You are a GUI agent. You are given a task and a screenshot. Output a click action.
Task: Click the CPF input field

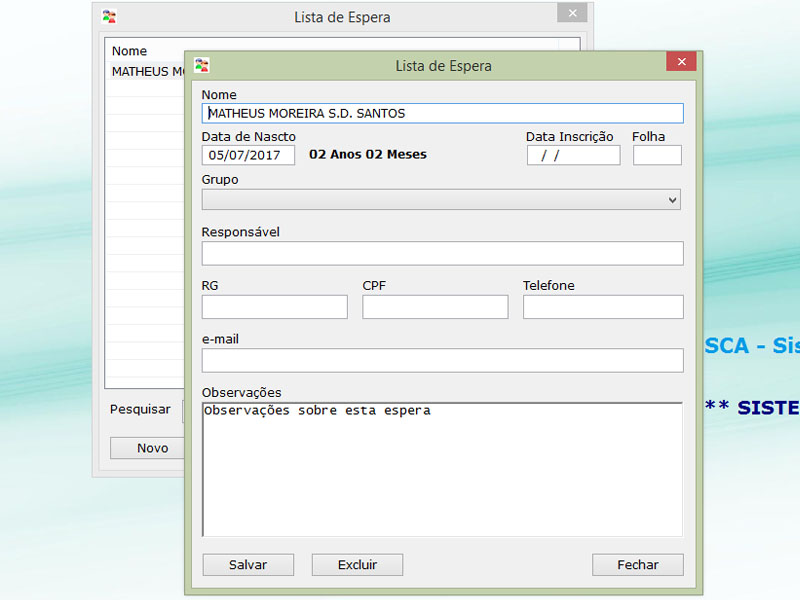click(x=435, y=307)
